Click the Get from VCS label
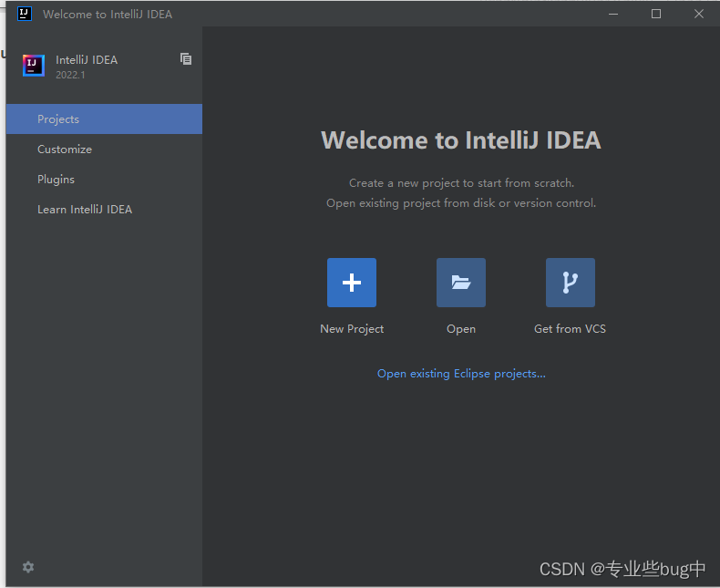The width and height of the screenshot is (720, 588). point(570,329)
